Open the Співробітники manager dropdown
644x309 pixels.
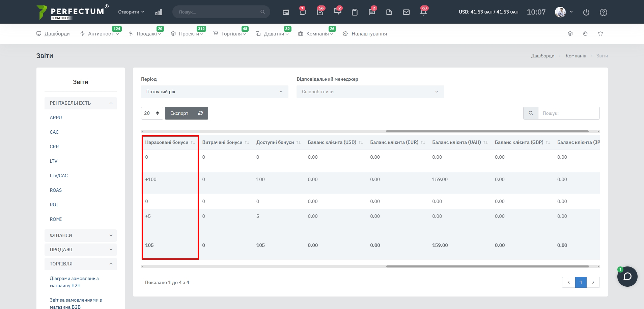tap(370, 92)
